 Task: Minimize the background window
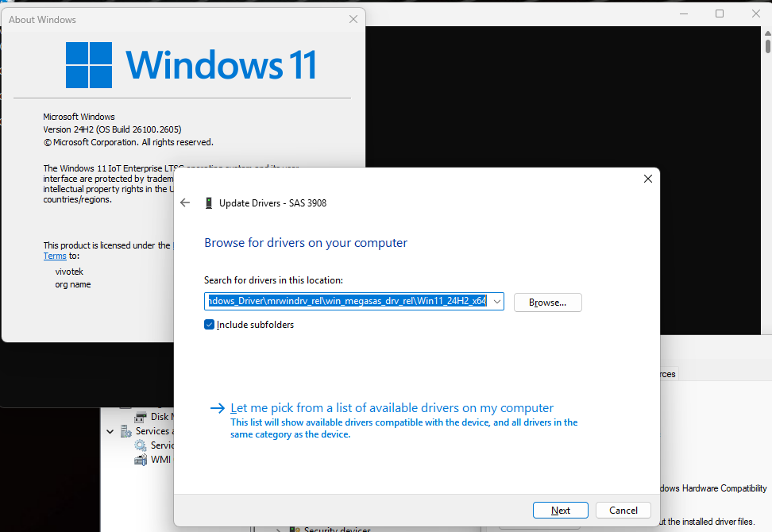684,13
